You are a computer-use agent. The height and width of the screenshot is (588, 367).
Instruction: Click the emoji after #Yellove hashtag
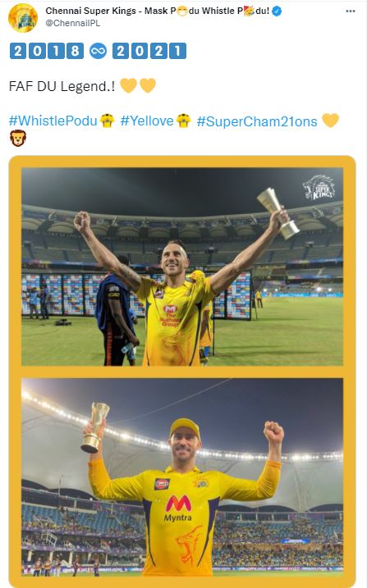point(184,121)
